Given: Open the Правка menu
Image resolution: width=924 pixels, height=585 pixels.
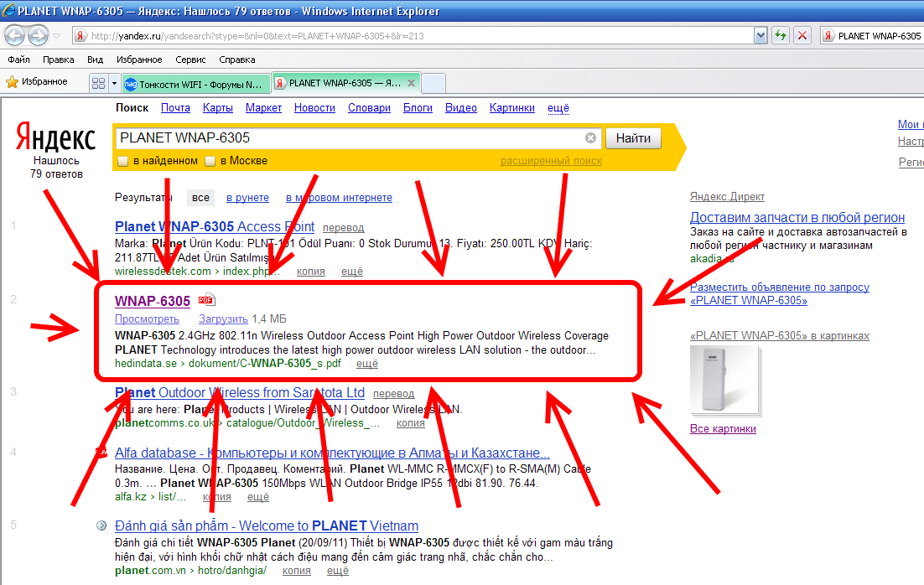Looking at the screenshot, I should click(x=59, y=60).
